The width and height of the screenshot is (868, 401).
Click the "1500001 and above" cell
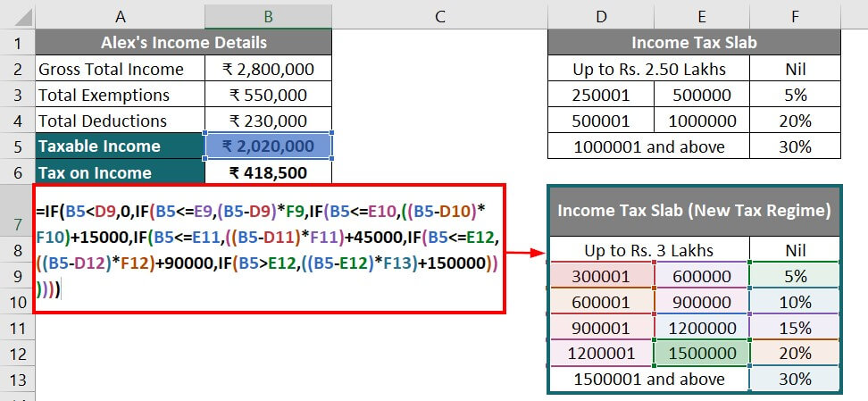click(649, 380)
